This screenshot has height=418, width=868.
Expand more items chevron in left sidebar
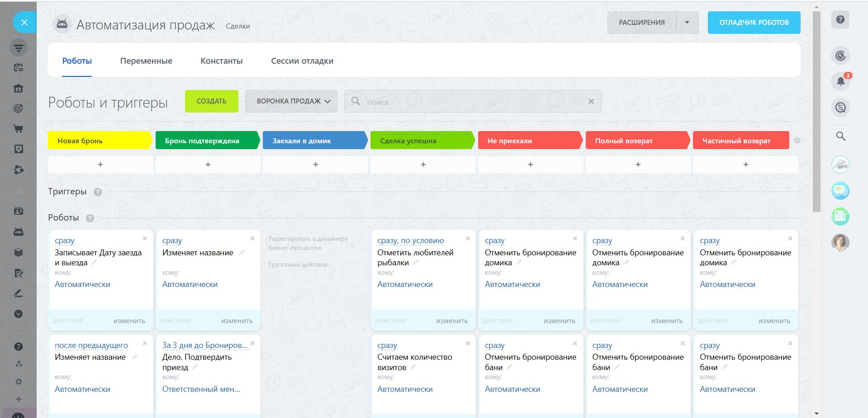19,314
